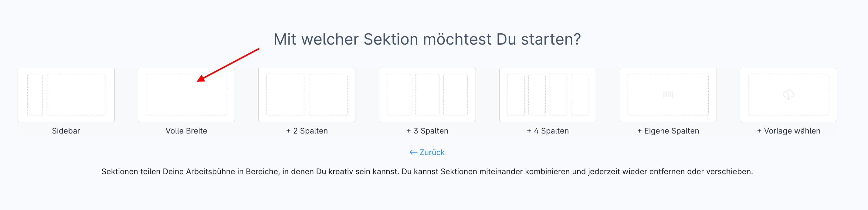Add section via "+ 4 Spalten" label

548,131
